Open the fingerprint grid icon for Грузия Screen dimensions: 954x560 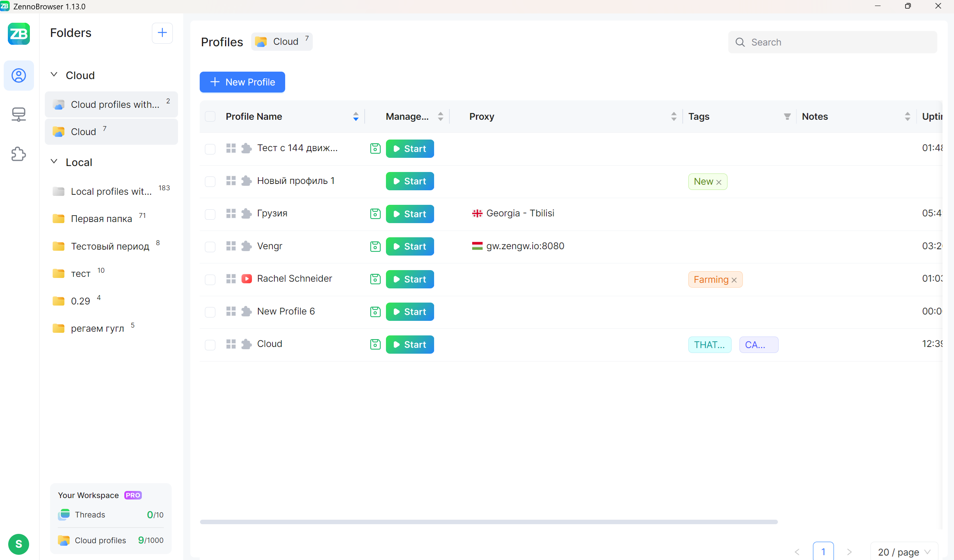click(x=231, y=213)
